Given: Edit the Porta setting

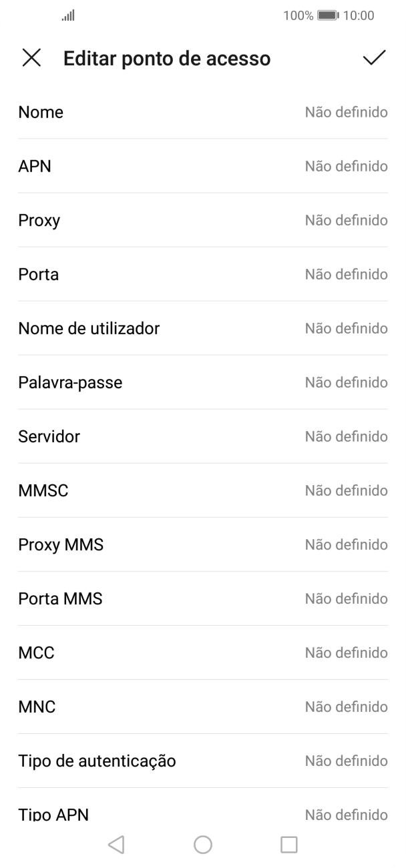Looking at the screenshot, I should (x=202, y=274).
